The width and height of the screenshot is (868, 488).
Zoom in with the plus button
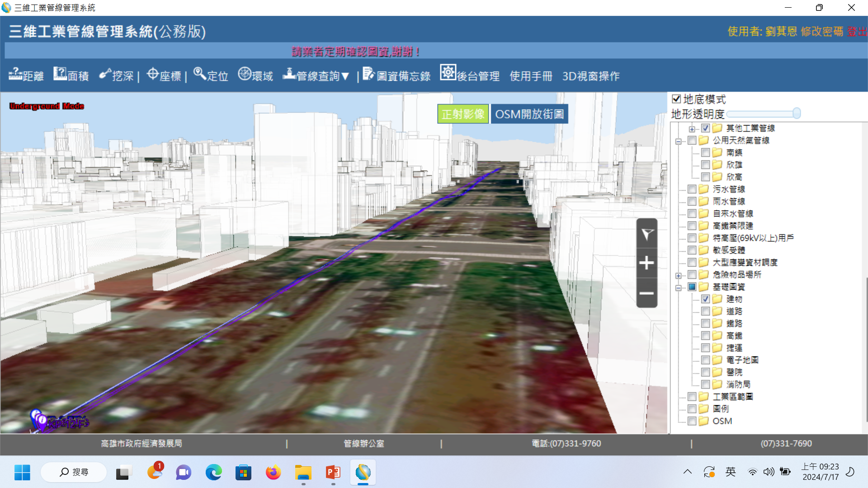646,263
